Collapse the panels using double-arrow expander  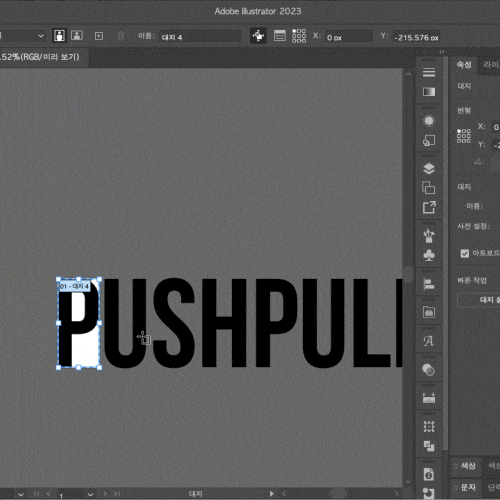tap(442, 52)
